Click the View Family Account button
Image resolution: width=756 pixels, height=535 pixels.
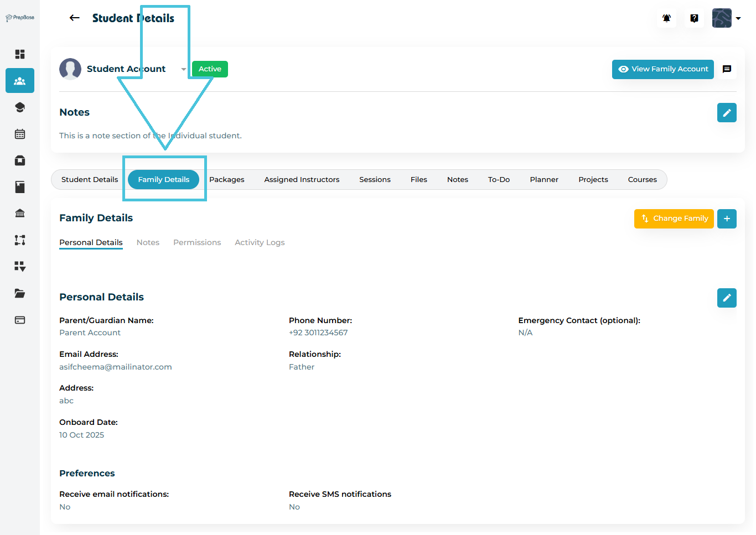click(x=662, y=69)
